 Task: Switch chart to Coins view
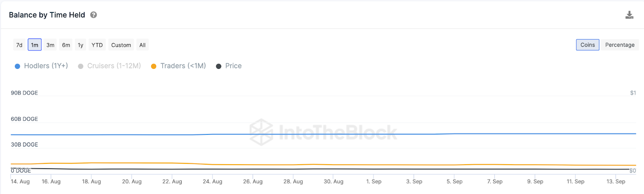[588, 45]
